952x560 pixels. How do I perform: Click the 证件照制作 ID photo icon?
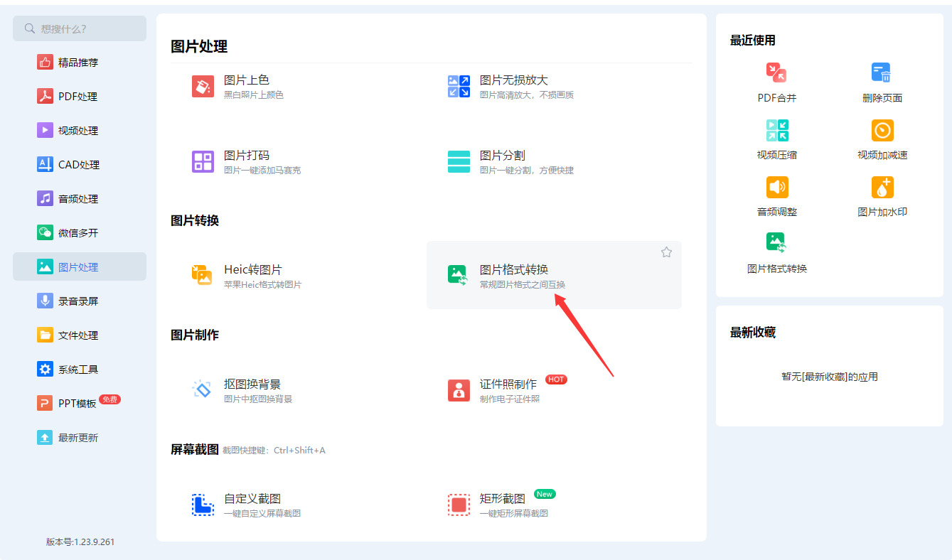coord(459,390)
